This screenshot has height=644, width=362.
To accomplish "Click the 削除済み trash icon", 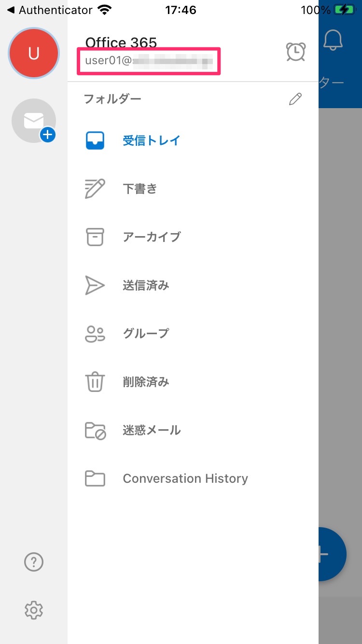I will click(95, 382).
